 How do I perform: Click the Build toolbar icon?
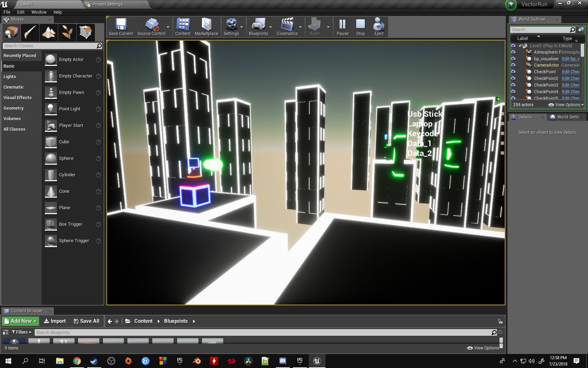click(x=314, y=27)
